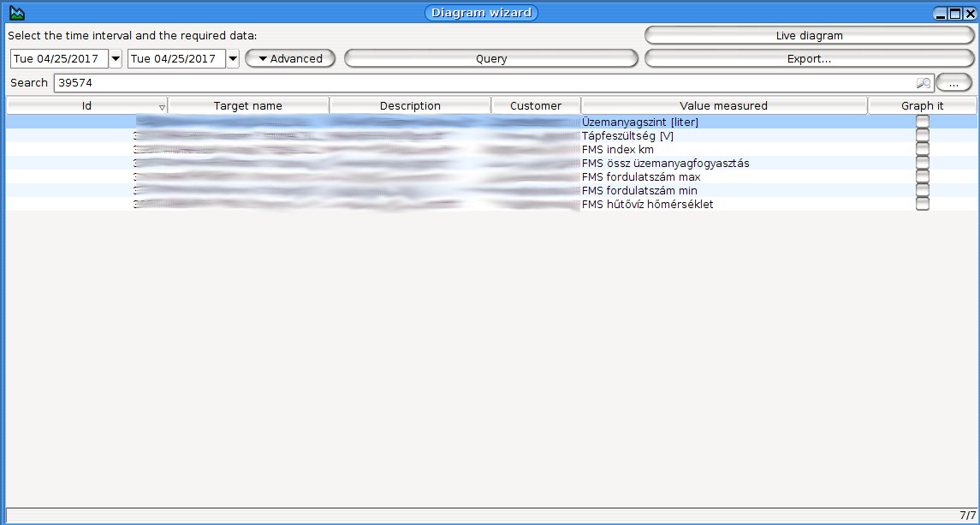Click into the Search text field
Image resolution: width=980 pixels, height=525 pixels.
click(x=479, y=83)
